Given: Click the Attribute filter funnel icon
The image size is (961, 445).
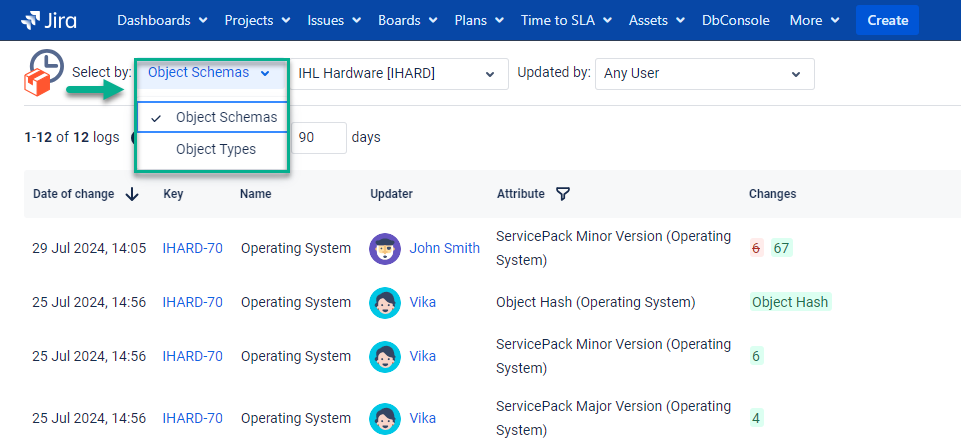Looking at the screenshot, I should coord(563,194).
